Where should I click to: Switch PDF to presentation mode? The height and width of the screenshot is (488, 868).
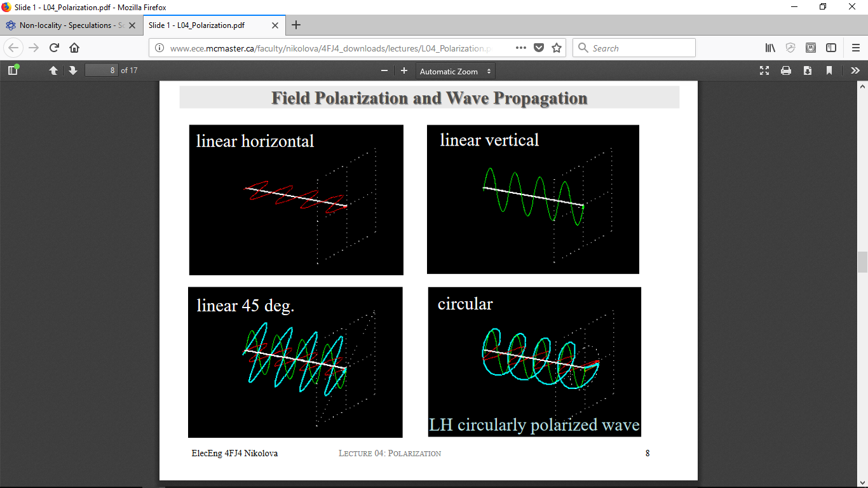pyautogui.click(x=764, y=71)
